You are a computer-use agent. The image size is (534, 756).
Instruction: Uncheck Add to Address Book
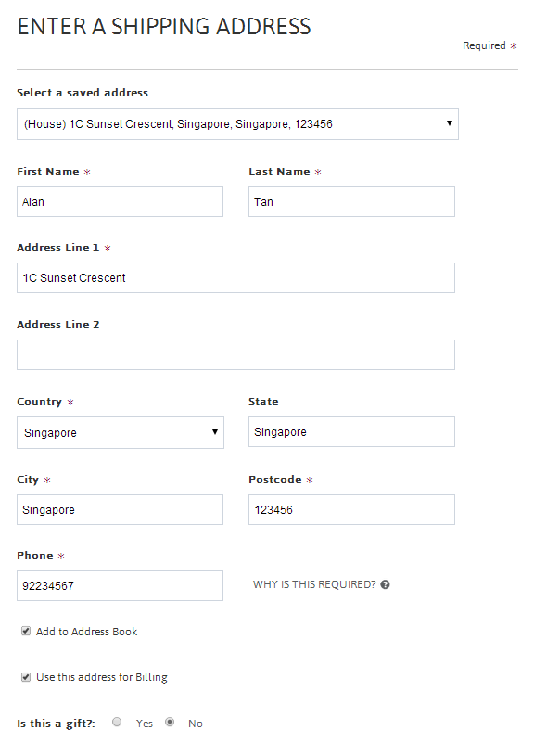click(x=26, y=631)
